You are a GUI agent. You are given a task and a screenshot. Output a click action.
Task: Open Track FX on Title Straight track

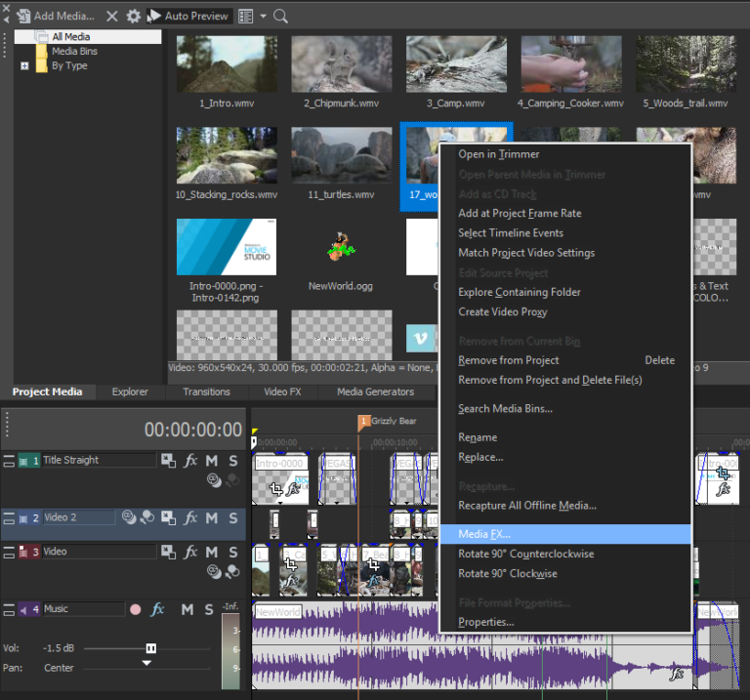[x=190, y=461]
